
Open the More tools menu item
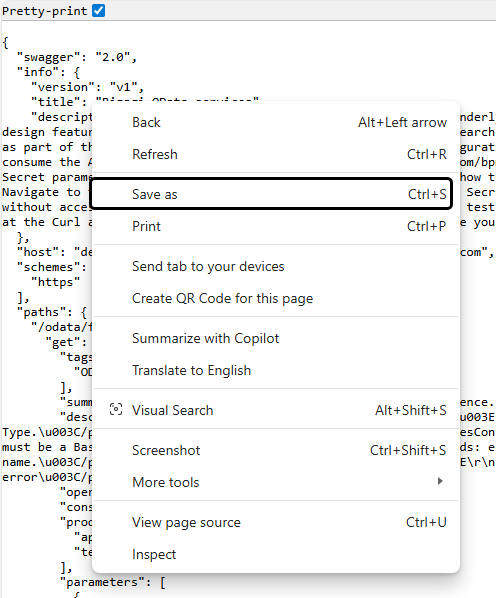pos(276,482)
